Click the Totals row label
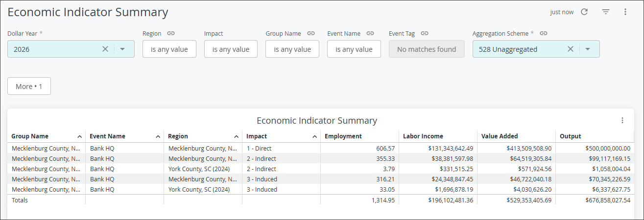 [x=20, y=200]
